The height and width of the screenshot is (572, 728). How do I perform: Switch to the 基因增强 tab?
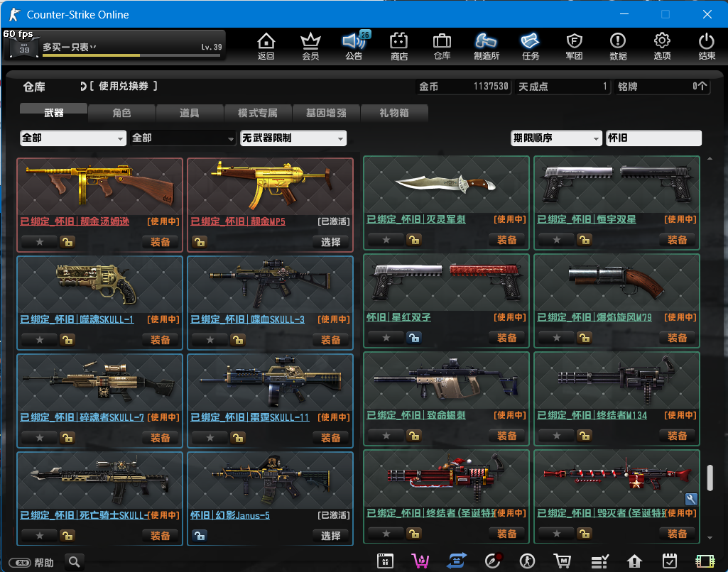click(x=326, y=112)
